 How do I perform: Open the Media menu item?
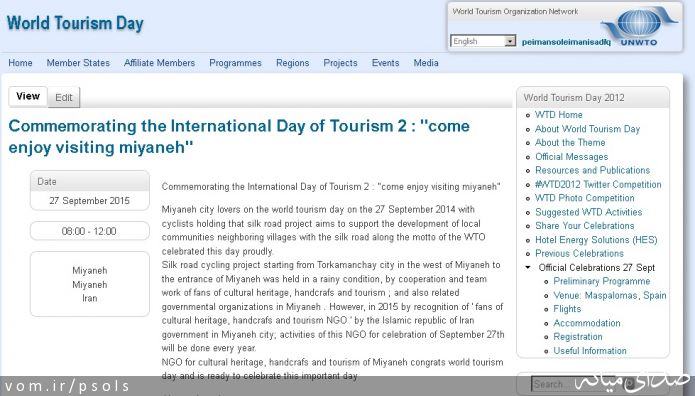click(x=426, y=63)
